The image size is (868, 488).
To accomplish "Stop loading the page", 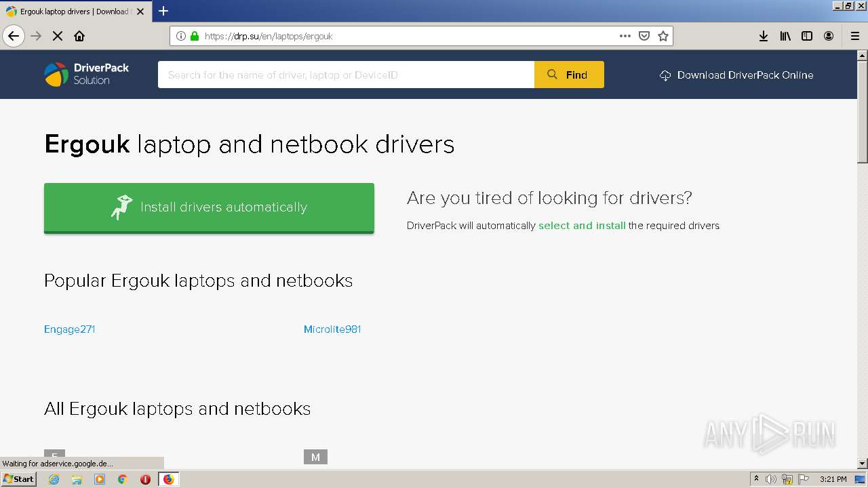I will [58, 36].
